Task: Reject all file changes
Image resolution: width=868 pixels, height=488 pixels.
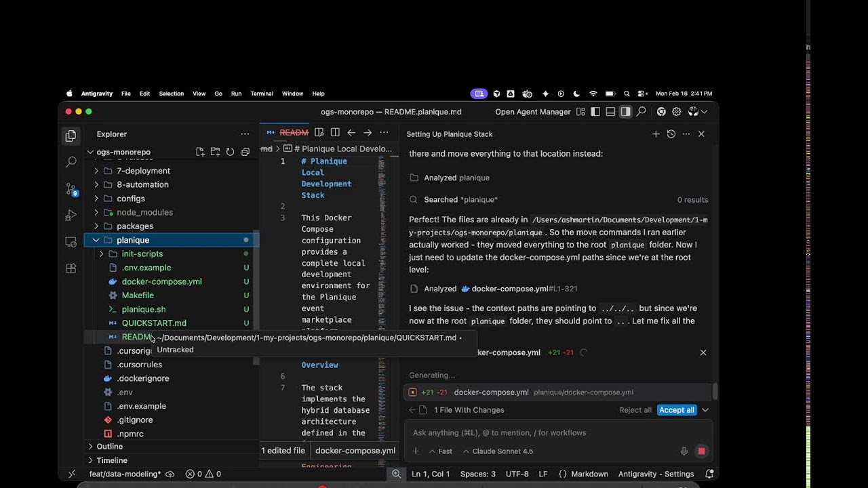Action: (x=635, y=410)
